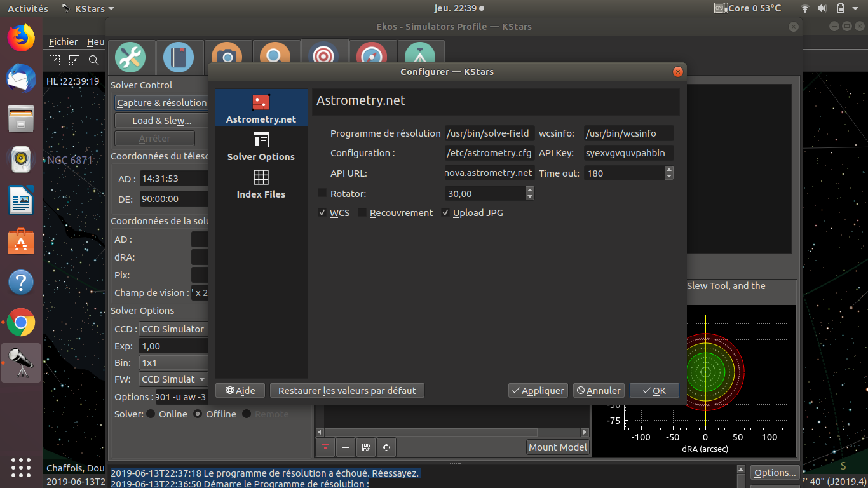Open the Activités overview

click(x=28, y=9)
